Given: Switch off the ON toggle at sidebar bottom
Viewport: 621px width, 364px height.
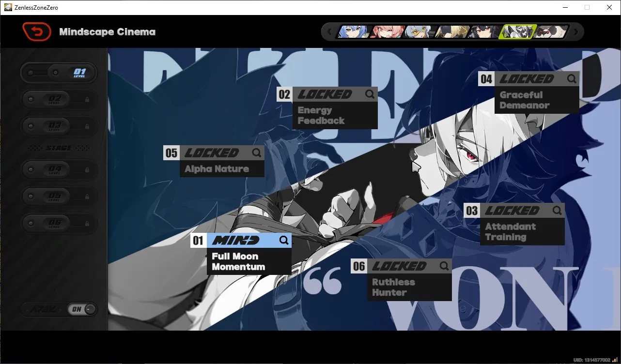Looking at the screenshot, I should pyautogui.click(x=83, y=309).
